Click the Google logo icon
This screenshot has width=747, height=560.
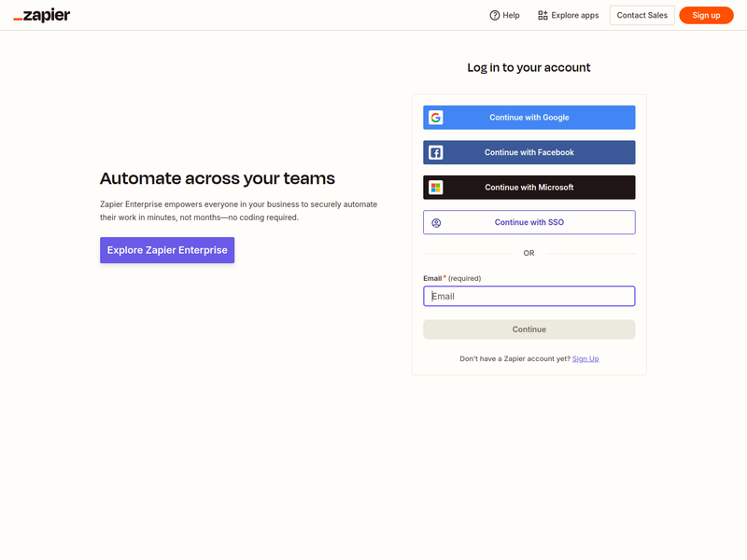(x=435, y=118)
